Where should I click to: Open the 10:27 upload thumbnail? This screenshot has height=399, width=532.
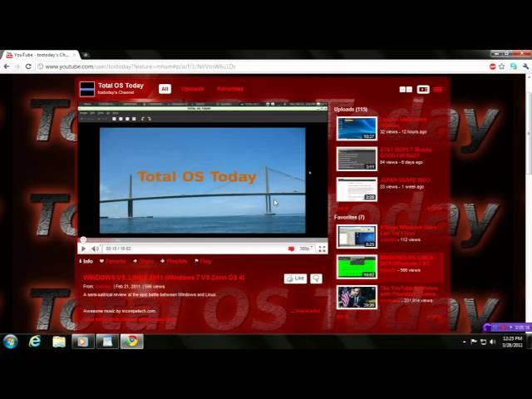(357, 129)
